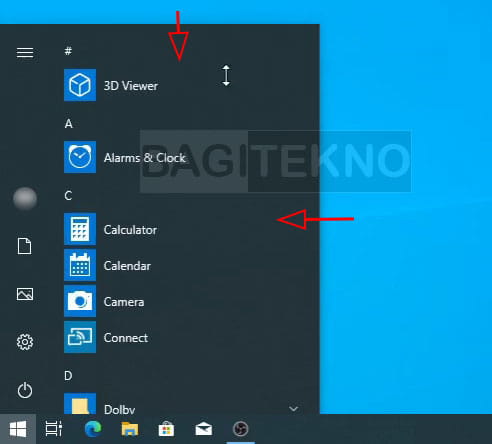Screen dimensions: 492x444
Task: Select the letter D group header
Action: tap(68, 376)
